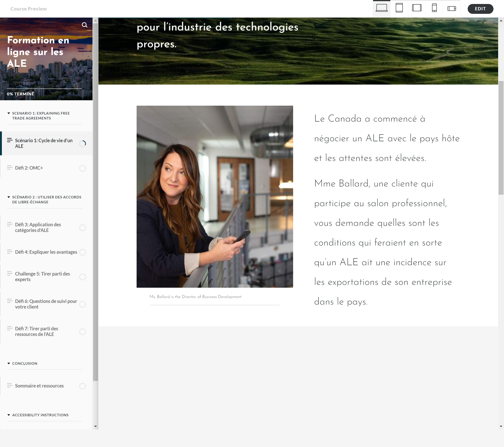Click progress circle for Défi 7 lesson

point(83,332)
